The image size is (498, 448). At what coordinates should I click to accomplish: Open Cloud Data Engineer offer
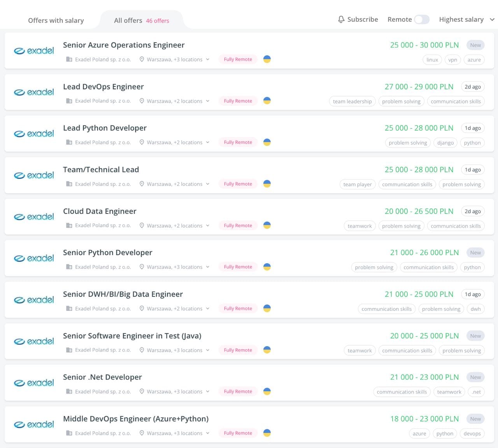tap(249, 217)
